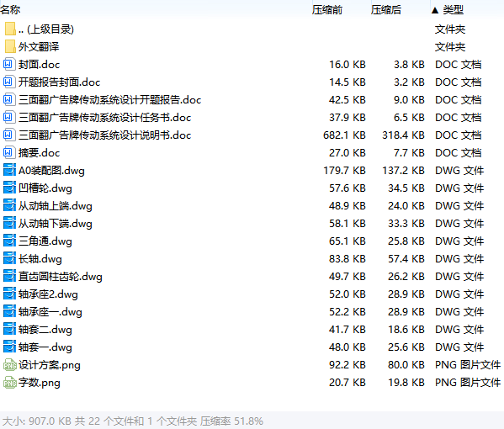Select the file name 开题报告封面.doc
The width and height of the screenshot is (504, 429).
tap(59, 82)
